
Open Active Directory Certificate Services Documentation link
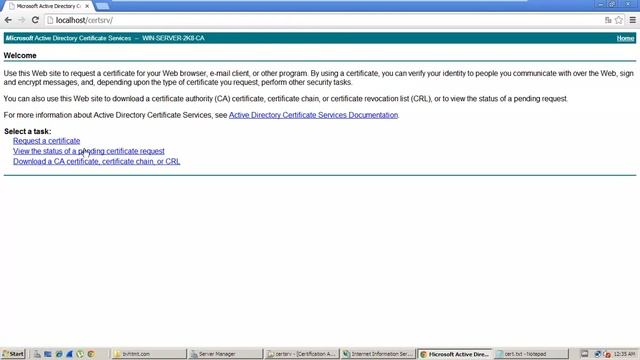[x=313, y=115]
